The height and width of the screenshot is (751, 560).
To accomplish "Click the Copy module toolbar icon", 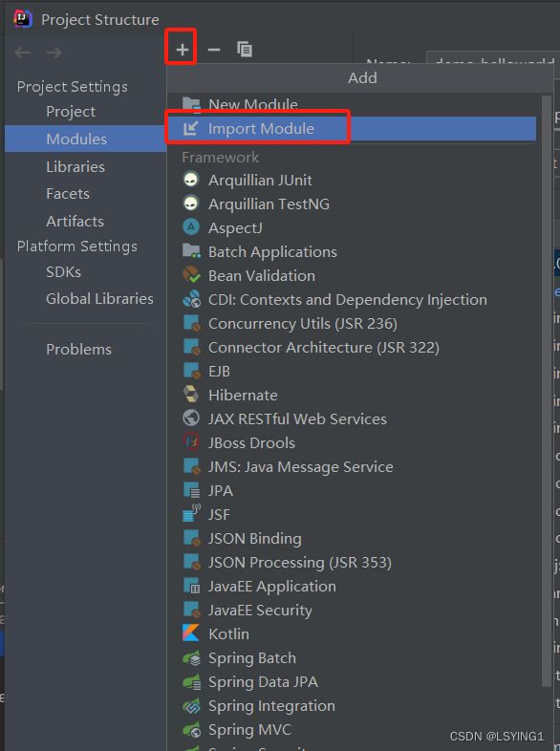I will click(x=245, y=49).
